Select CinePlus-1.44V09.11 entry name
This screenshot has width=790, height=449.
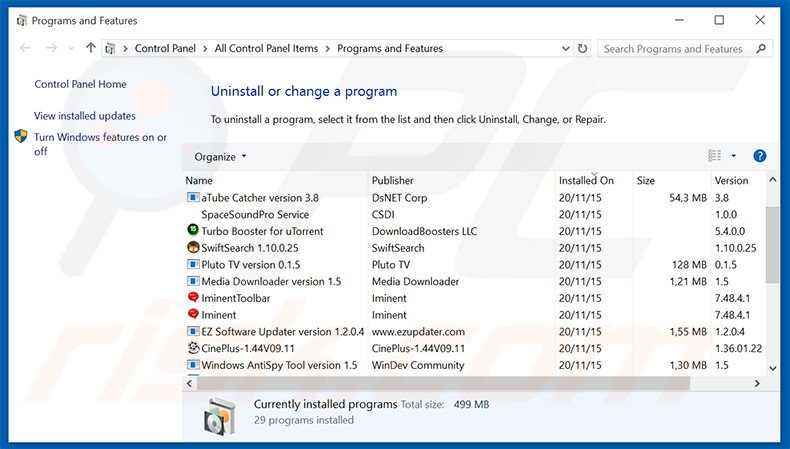point(247,348)
